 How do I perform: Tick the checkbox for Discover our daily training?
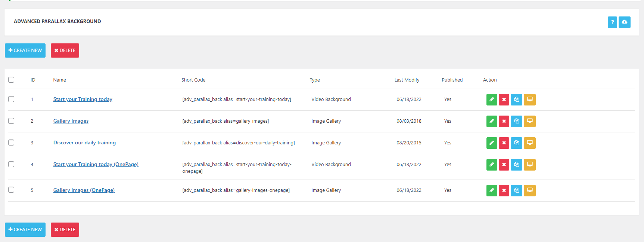pyautogui.click(x=11, y=143)
